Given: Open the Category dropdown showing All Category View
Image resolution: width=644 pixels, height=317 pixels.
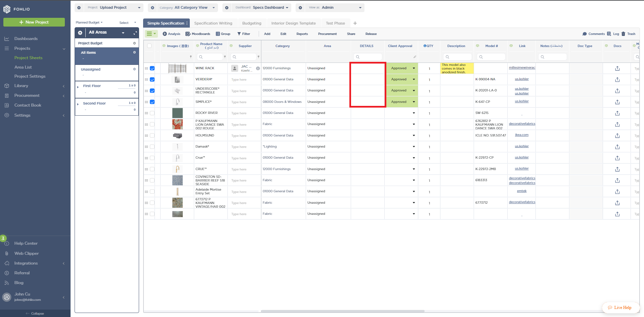Looking at the screenshot, I should [187, 8].
